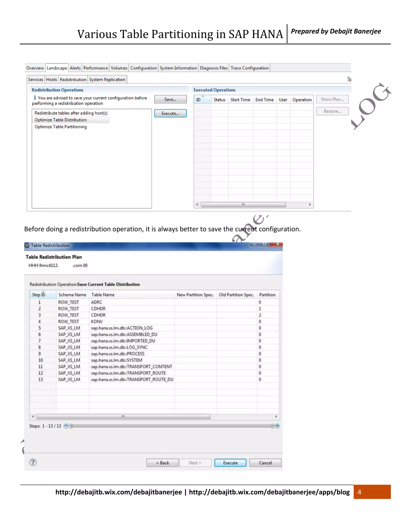Click the steps slider plus icon
411x532 pixels.
(277, 426)
